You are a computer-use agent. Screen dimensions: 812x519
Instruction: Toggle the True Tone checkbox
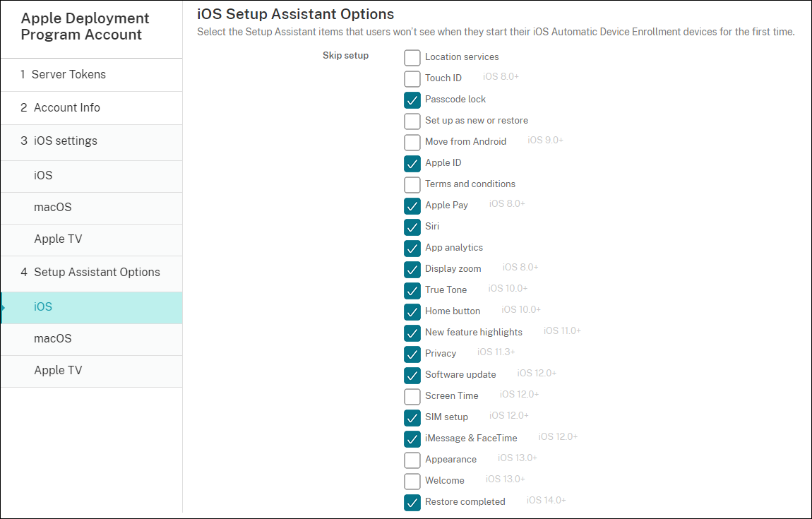[x=412, y=290]
